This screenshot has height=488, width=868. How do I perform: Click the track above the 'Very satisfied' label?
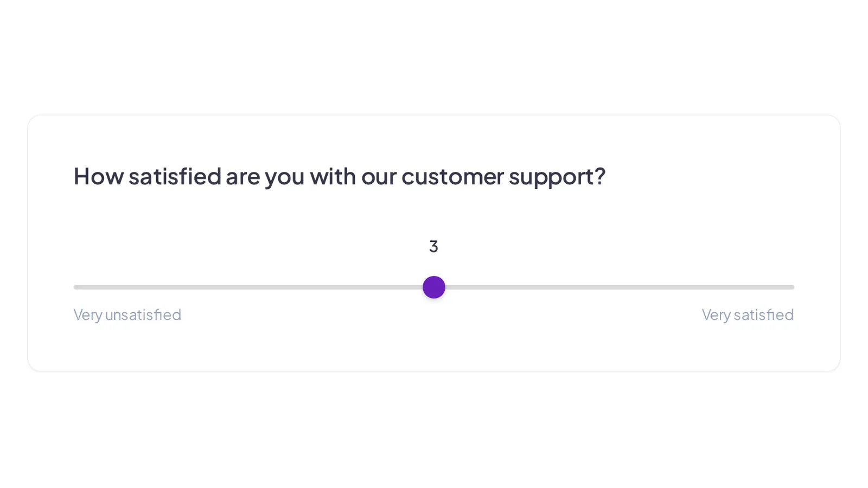748,287
